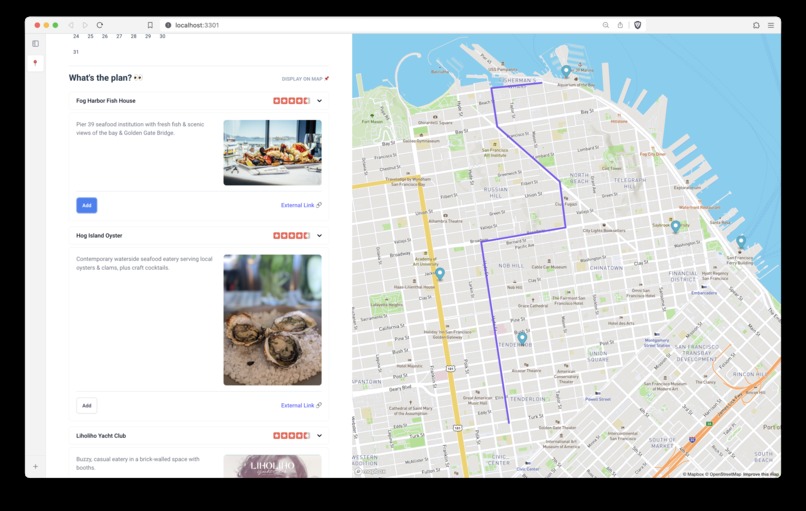806x511 pixels.
Task: Open the extensions puzzle icon
Action: [756, 25]
